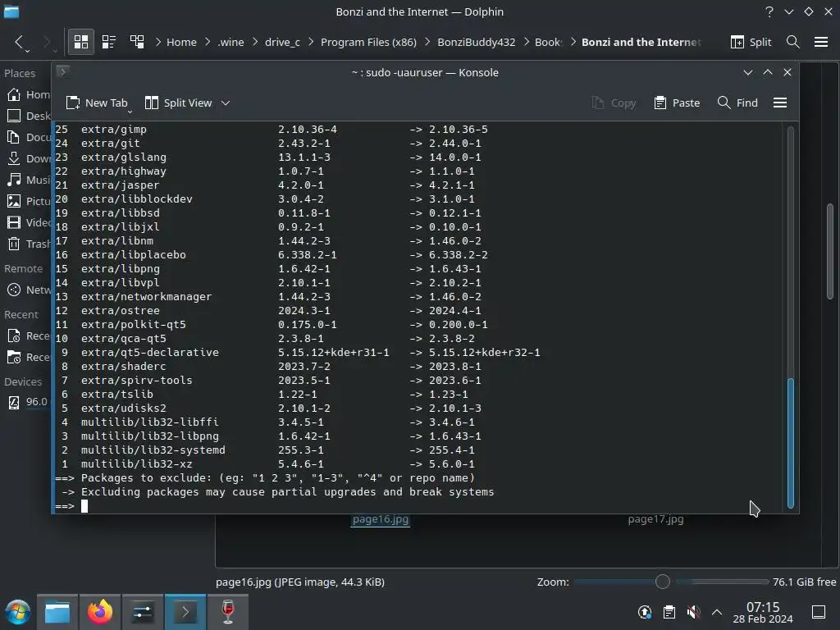840x630 pixels.
Task: Open Konsole hamburger menu
Action: pyautogui.click(x=780, y=103)
